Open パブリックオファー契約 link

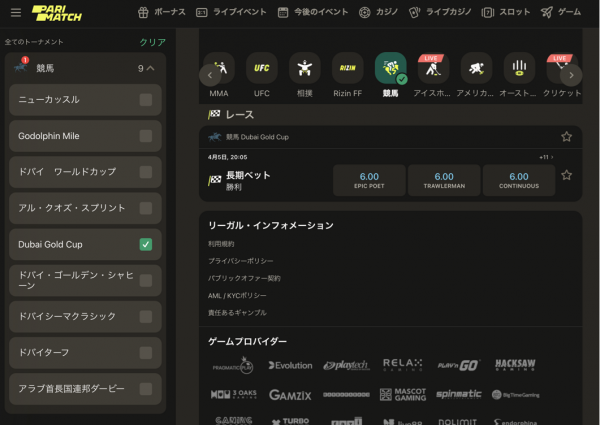[x=244, y=278]
